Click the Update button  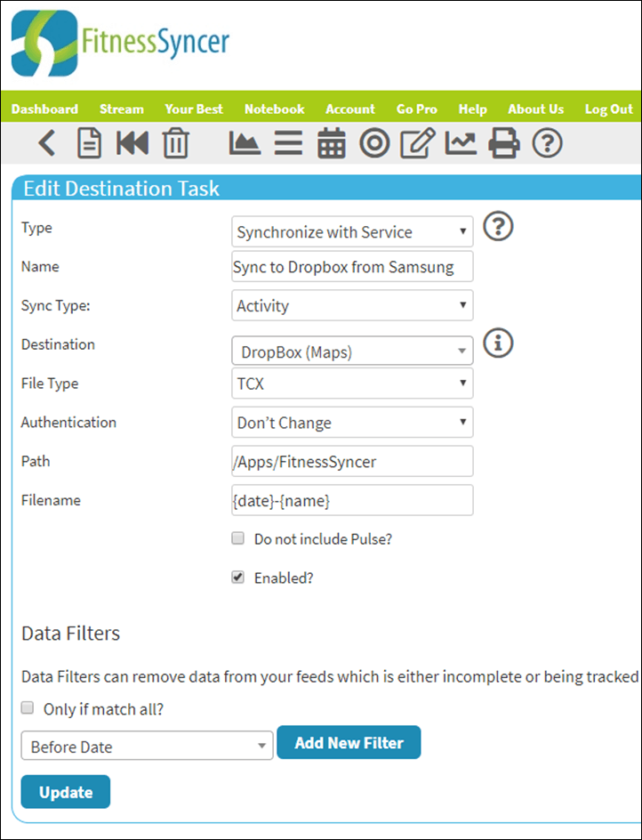click(x=66, y=792)
